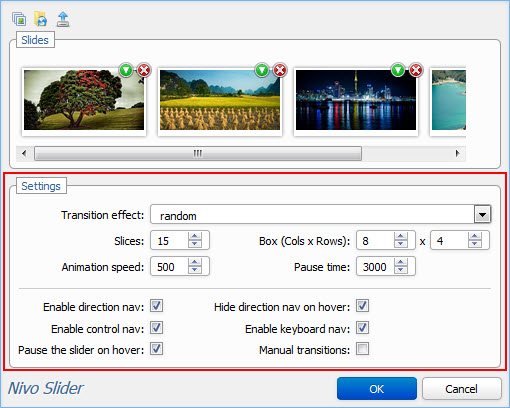Uncheck Enable keyboard nav
510x408 pixels.
(362, 328)
